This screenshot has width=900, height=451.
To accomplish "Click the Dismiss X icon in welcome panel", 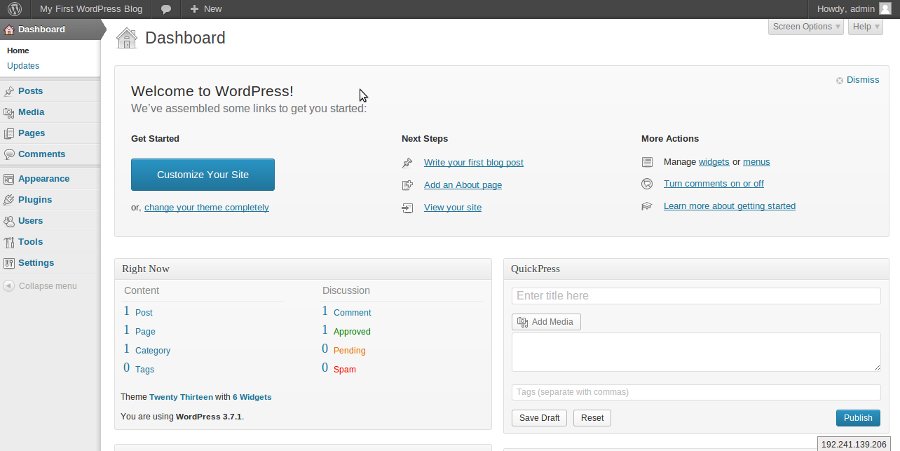I will [x=839, y=80].
